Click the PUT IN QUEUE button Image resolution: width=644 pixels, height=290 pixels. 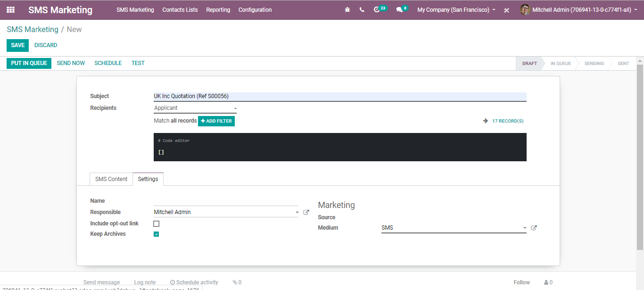[x=29, y=63]
